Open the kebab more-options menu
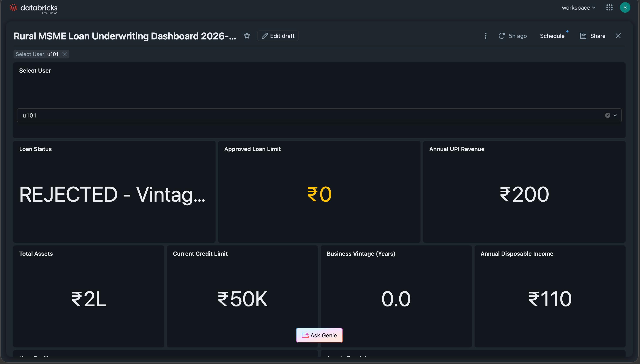The width and height of the screenshot is (640, 364). click(x=485, y=36)
